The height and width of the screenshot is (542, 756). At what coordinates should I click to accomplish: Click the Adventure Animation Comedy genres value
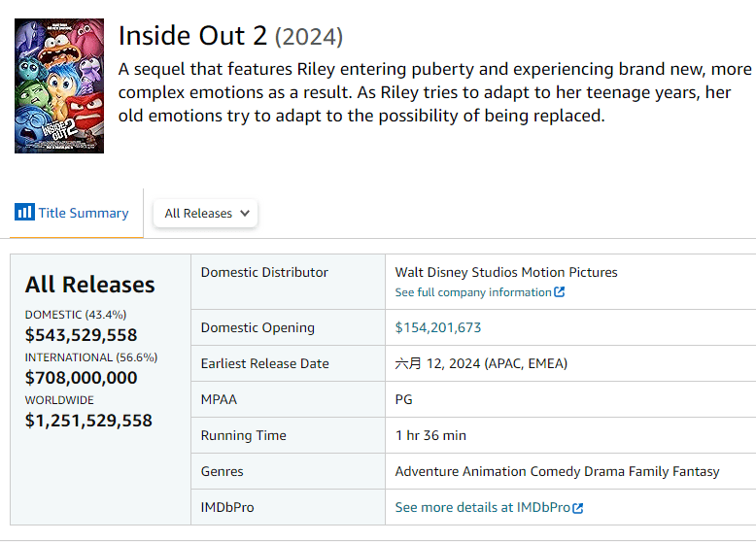pos(558,471)
